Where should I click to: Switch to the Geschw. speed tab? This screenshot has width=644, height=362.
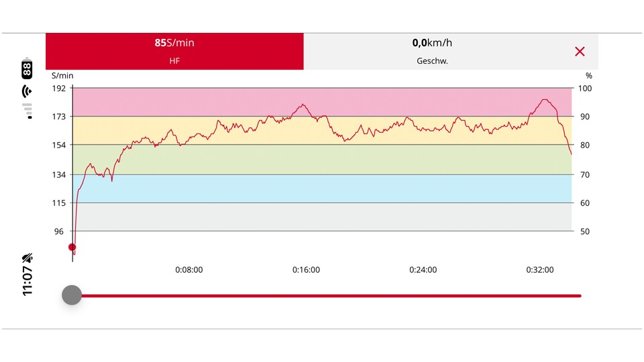click(432, 51)
